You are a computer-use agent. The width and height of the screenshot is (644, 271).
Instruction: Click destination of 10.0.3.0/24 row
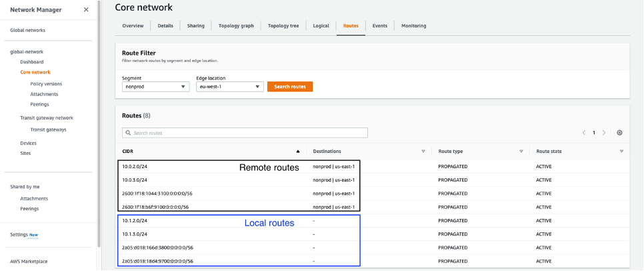[334, 180]
